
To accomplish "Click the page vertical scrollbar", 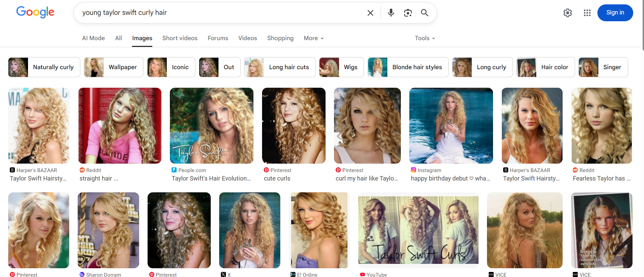I will click(x=643, y=25).
